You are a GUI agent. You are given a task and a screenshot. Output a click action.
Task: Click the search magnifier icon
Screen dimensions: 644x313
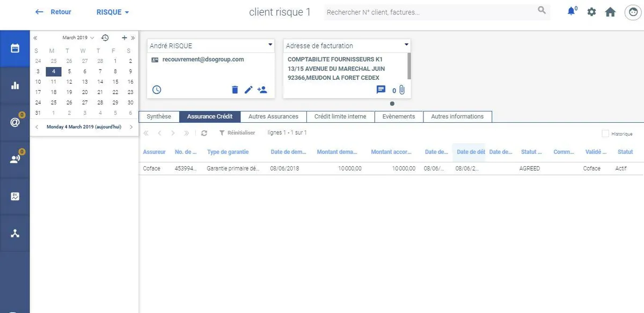coord(542,10)
